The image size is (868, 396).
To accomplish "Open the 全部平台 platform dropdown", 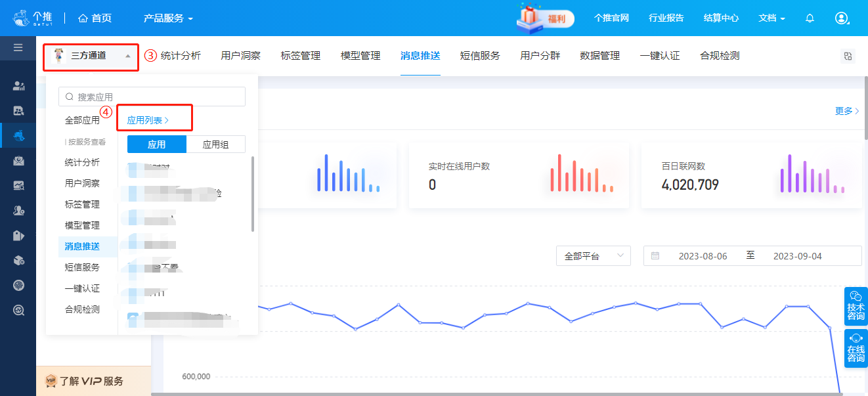I will 594,256.
